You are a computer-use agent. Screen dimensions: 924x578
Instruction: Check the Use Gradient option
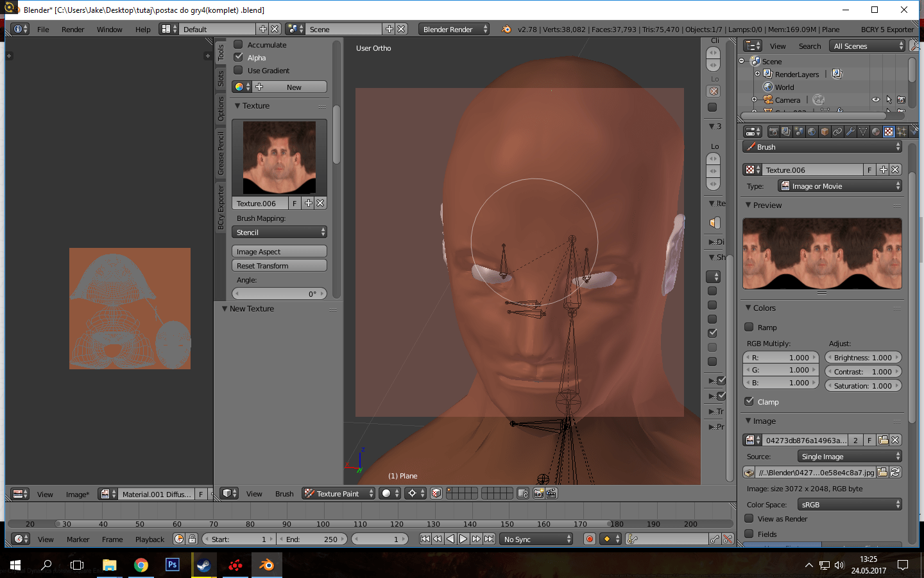(239, 70)
